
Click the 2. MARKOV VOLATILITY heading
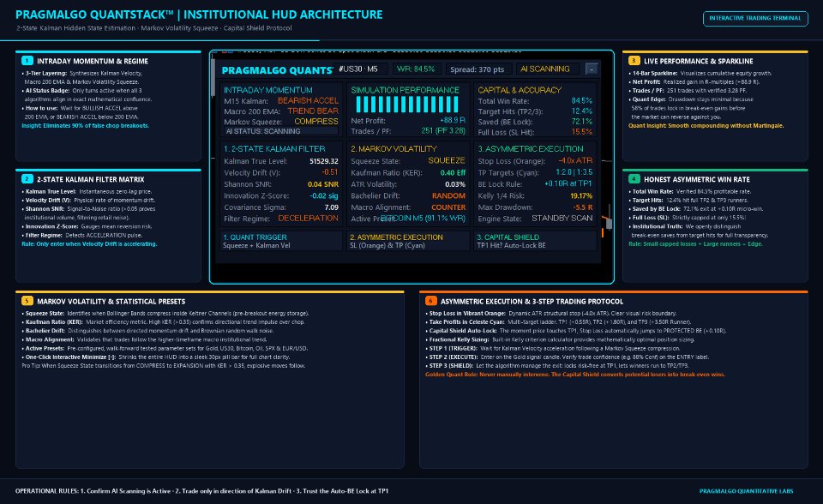click(x=393, y=149)
